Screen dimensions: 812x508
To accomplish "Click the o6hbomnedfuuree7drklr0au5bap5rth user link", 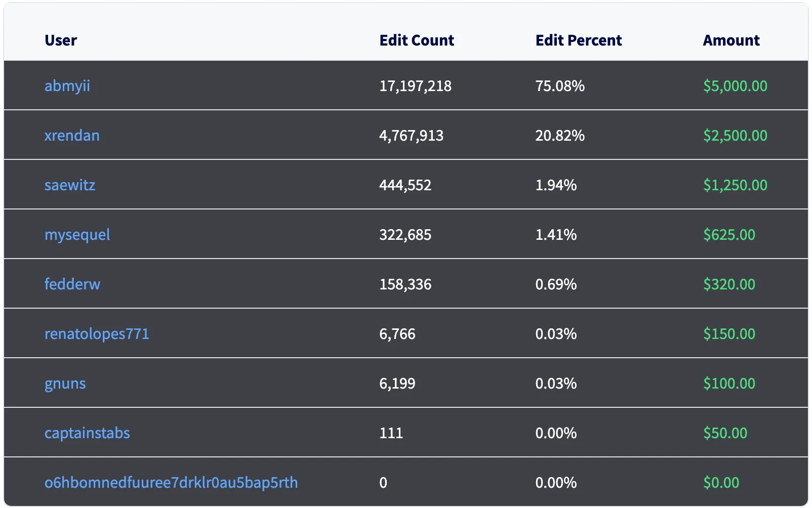I will (x=171, y=483).
